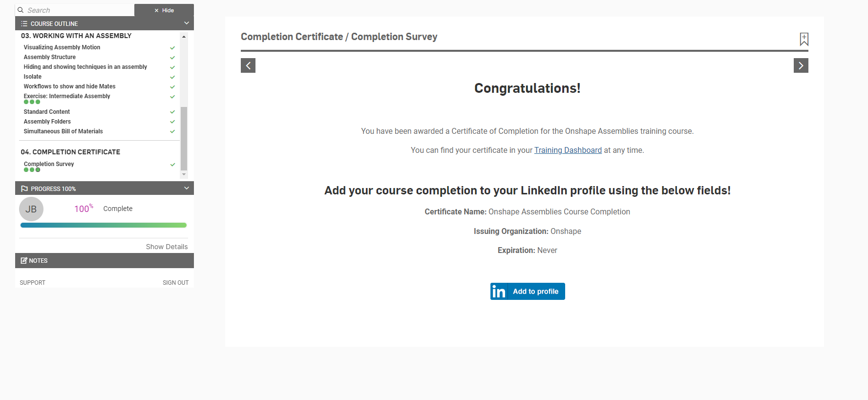
Task: Click section 03 Working with an Assembly header
Action: click(x=76, y=36)
